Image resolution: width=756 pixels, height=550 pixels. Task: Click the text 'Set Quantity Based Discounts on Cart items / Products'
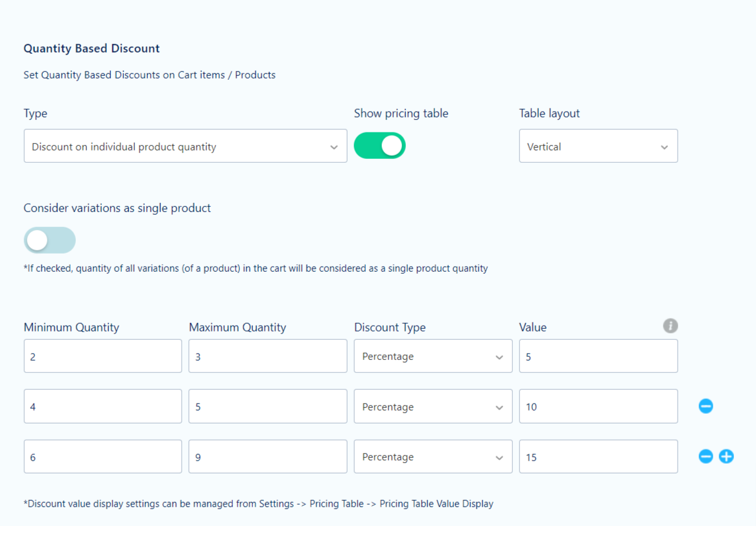coord(150,75)
